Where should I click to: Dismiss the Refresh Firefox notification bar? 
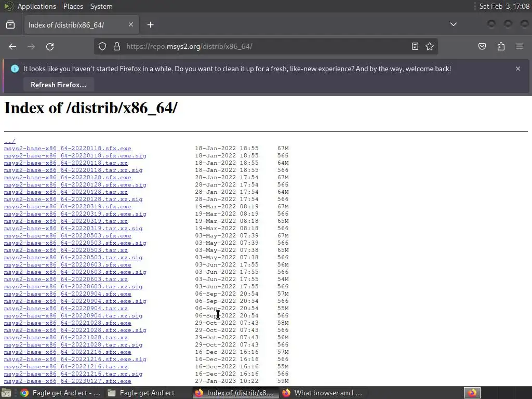pos(518,69)
